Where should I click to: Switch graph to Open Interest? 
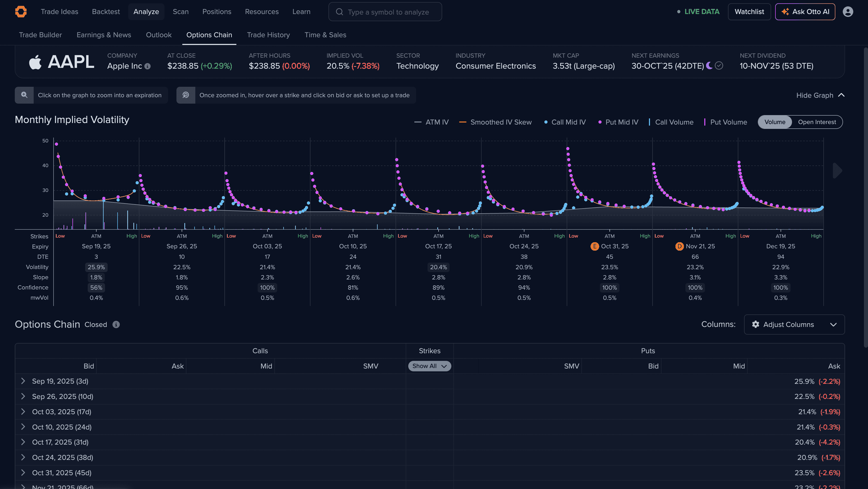(x=817, y=122)
